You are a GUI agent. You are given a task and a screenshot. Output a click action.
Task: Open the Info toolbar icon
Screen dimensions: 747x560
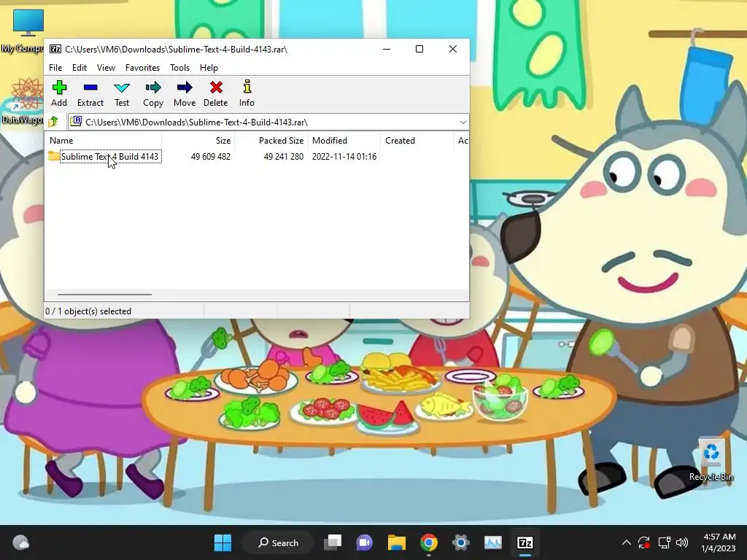coord(247,93)
